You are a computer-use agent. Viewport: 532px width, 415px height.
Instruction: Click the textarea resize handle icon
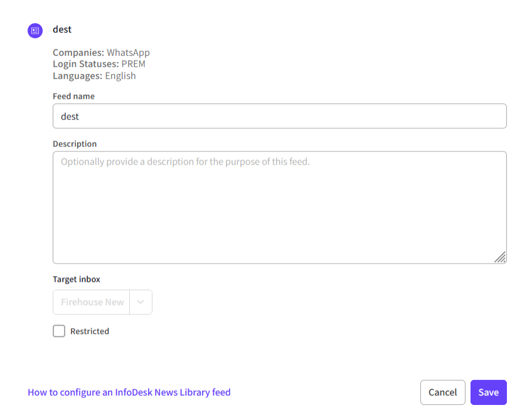(500, 257)
